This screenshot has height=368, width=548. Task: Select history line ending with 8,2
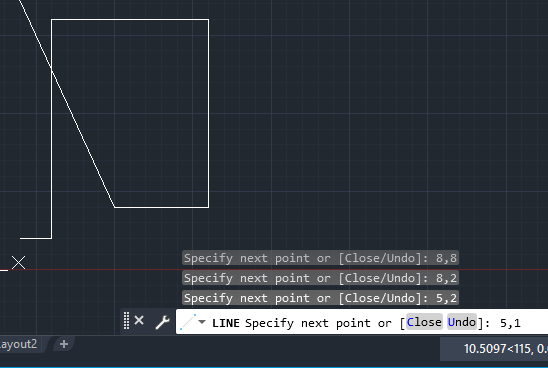click(320, 278)
